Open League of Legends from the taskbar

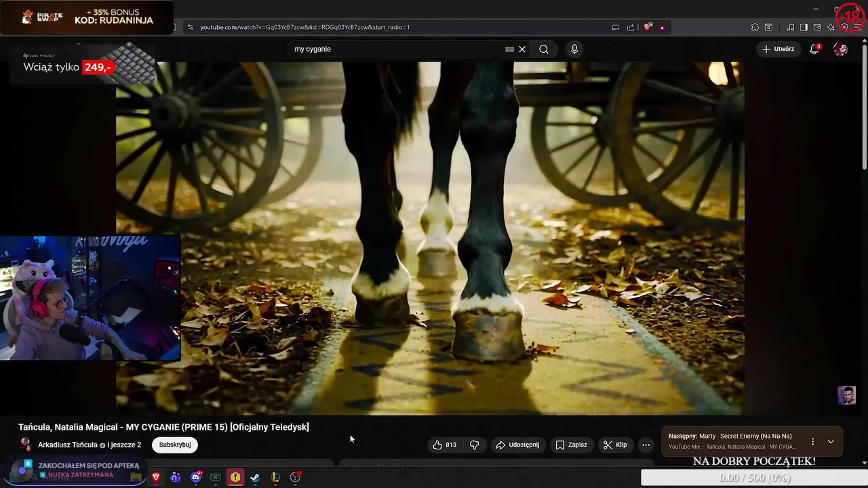click(275, 477)
